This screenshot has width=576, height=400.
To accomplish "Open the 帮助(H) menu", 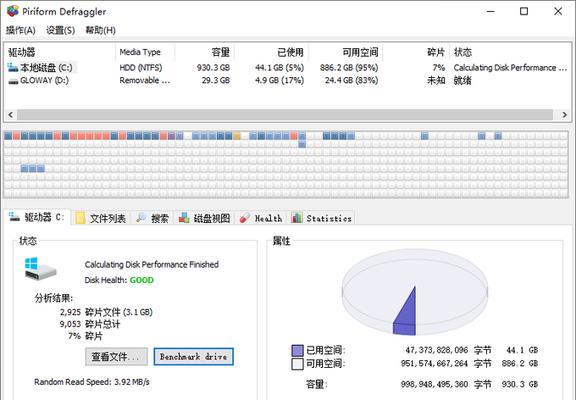I will tap(100, 30).
